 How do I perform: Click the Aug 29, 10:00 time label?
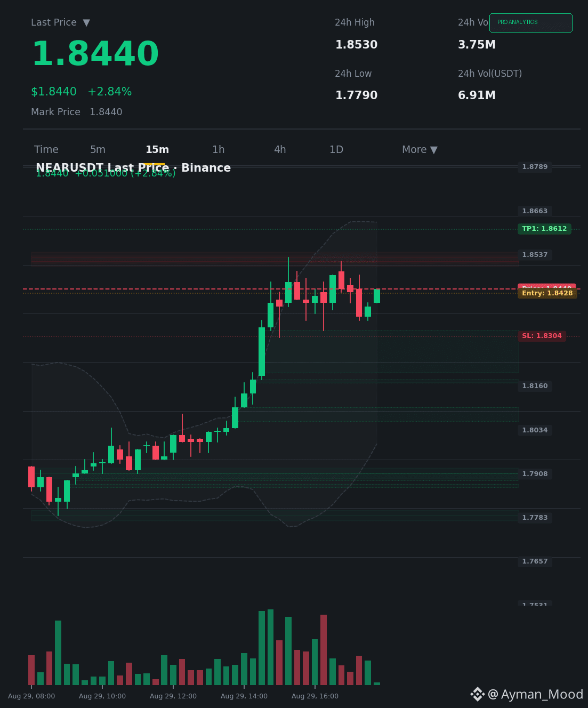(102, 696)
